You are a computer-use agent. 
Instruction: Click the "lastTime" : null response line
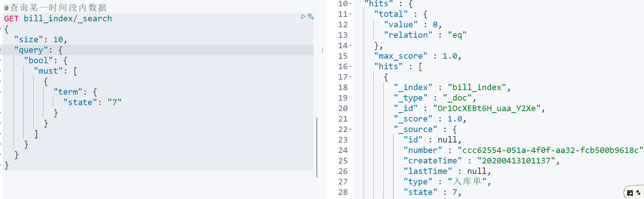coord(447,171)
